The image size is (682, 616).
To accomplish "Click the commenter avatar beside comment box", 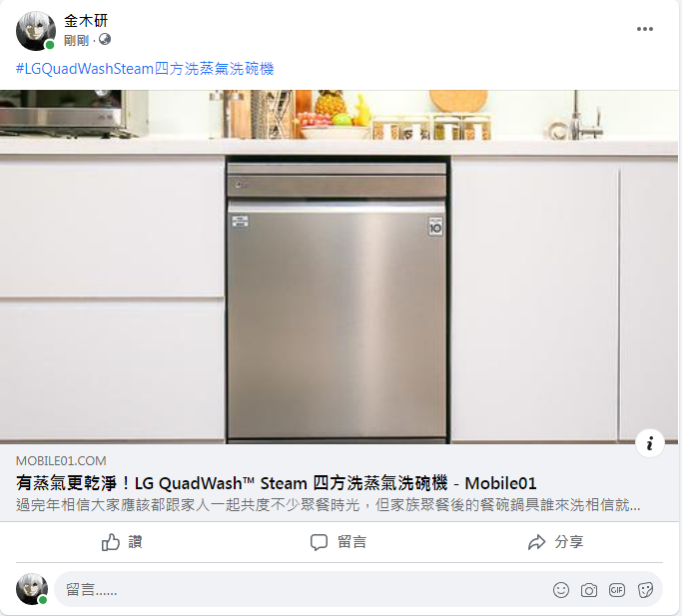I will click(32, 589).
